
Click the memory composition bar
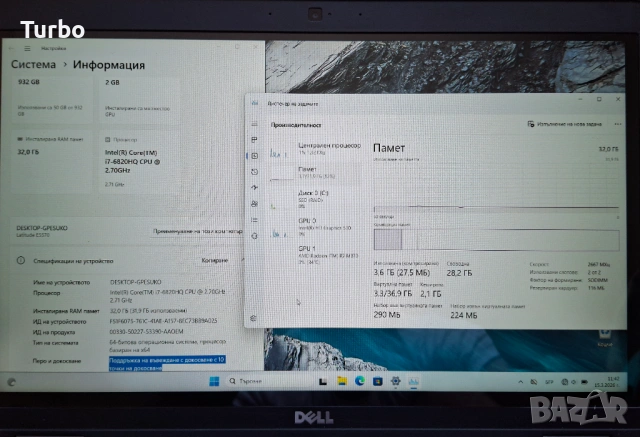pyautogui.click(x=496, y=240)
